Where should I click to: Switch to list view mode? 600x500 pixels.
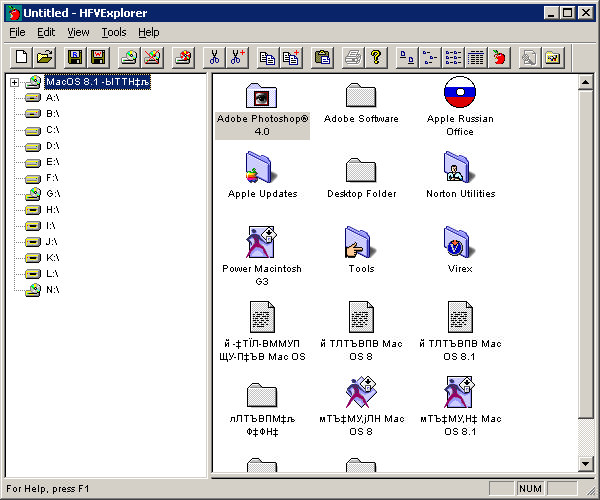tap(453, 57)
